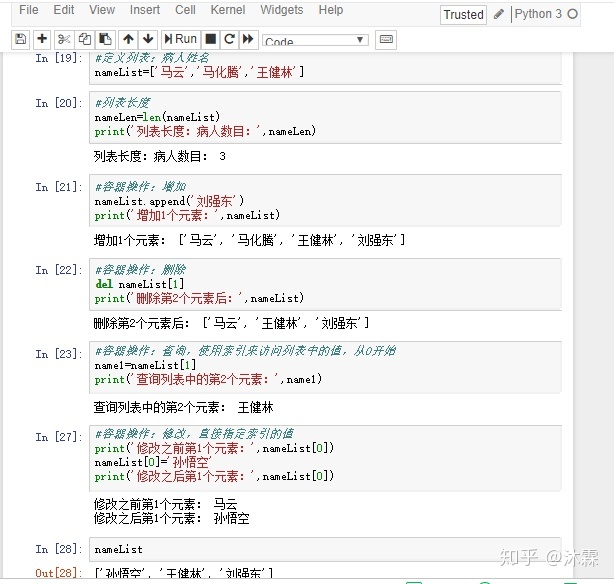Image resolution: width=614 pixels, height=584 pixels.
Task: Click output line '修改之前第1个元素: 马云'
Action: 165,504
